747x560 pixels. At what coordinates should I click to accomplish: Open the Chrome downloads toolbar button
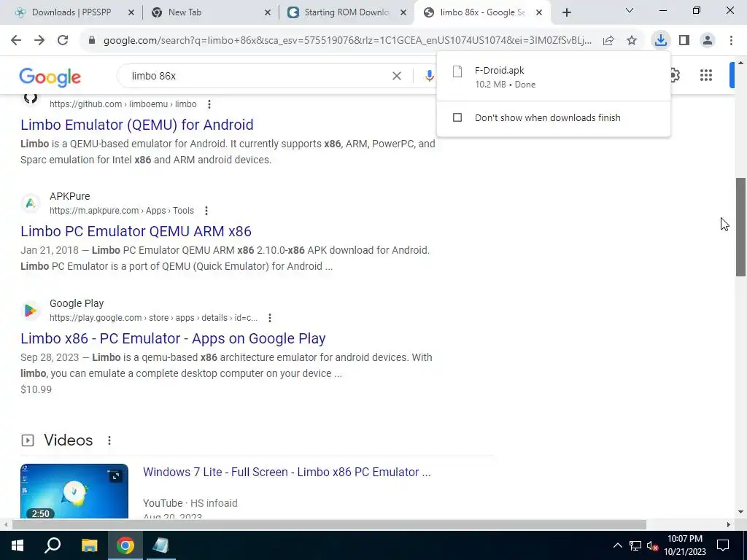click(660, 40)
